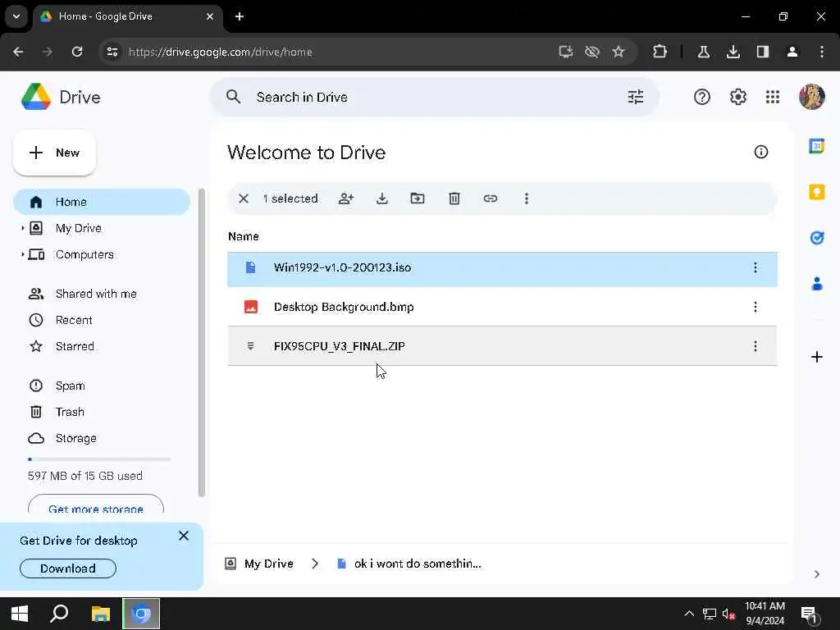Reload the page
Viewport: 840px width, 630px height.
click(x=77, y=52)
